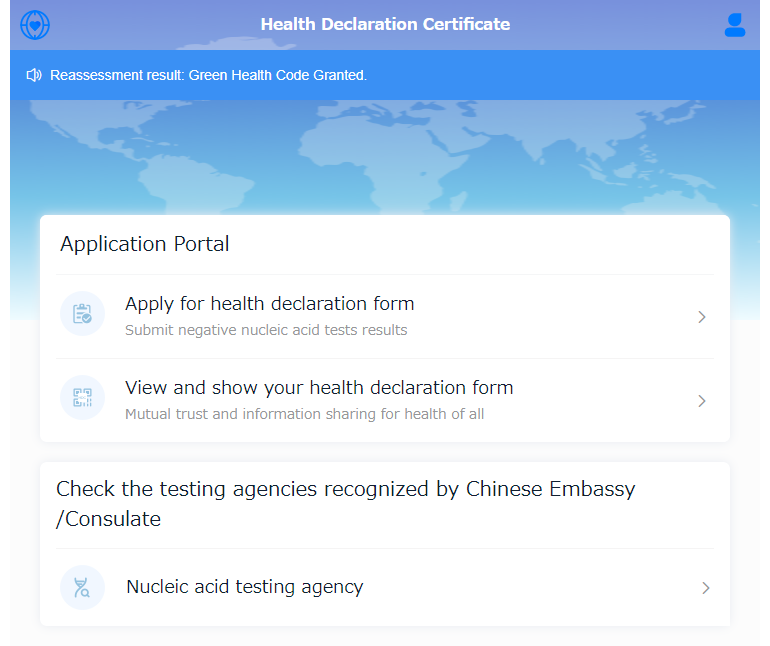
Task: Click the clipboard checkmark icon
Action: point(82,313)
